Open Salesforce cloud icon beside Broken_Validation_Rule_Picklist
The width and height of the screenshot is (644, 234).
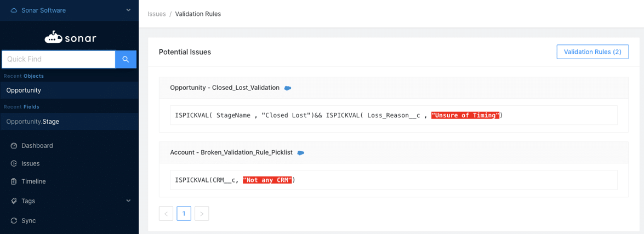point(301,153)
